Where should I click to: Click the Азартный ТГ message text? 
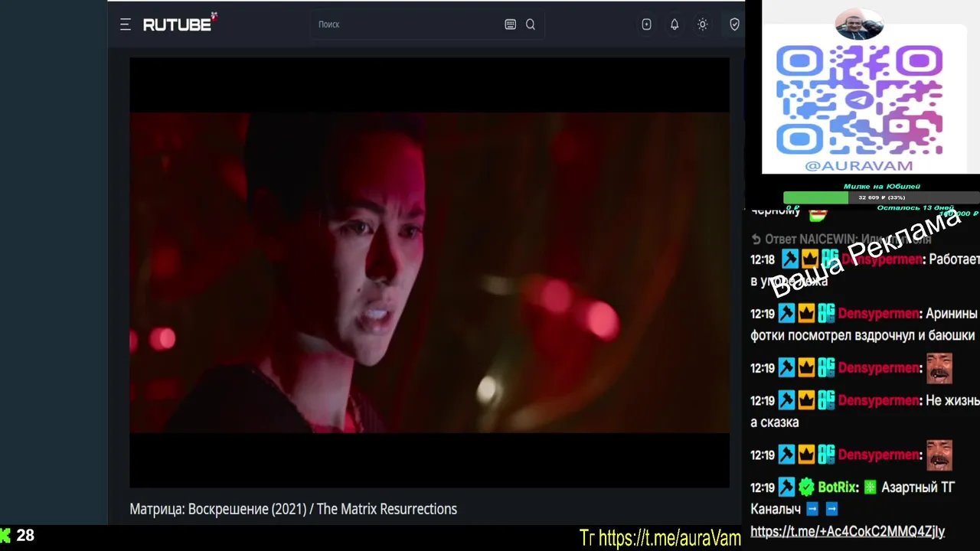point(918,487)
